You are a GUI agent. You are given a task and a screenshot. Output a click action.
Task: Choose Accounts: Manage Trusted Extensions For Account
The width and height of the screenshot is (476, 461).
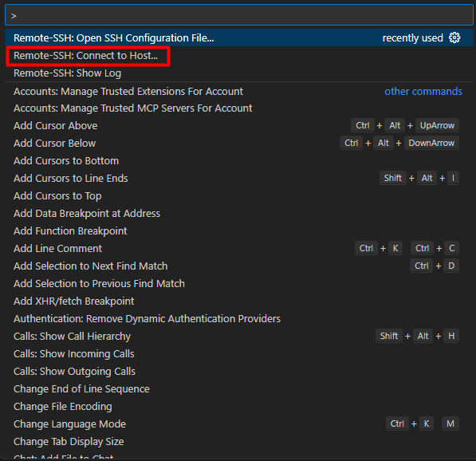click(x=239, y=92)
